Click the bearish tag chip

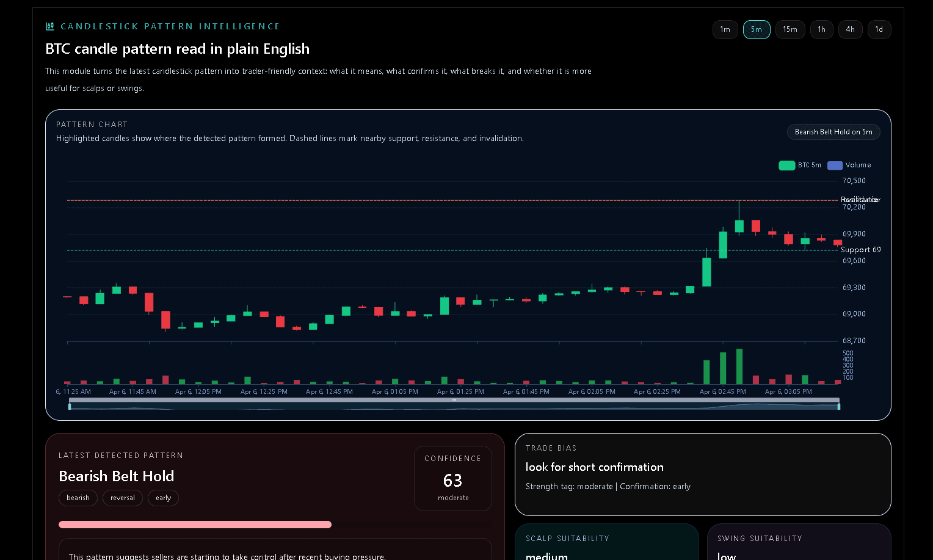78,498
